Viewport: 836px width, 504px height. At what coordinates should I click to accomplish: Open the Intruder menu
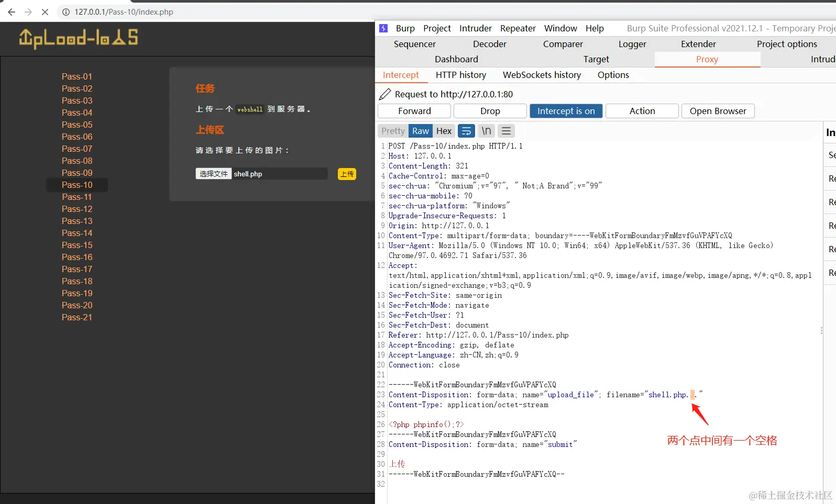(476, 28)
